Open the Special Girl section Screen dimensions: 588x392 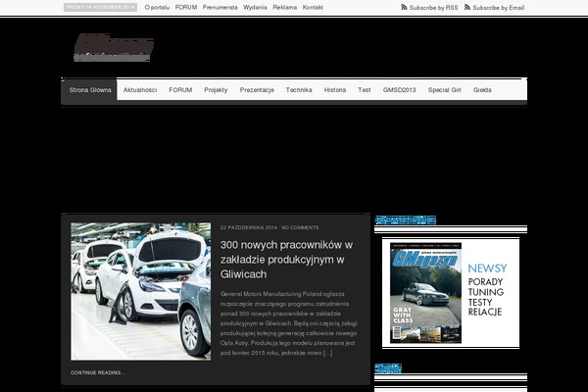pyautogui.click(x=444, y=90)
